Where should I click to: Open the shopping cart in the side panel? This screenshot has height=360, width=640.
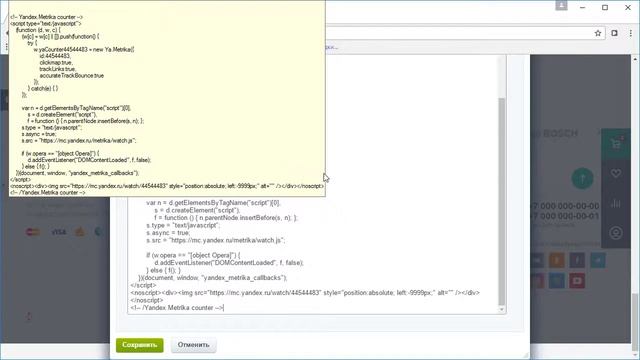pyautogui.click(x=616, y=143)
